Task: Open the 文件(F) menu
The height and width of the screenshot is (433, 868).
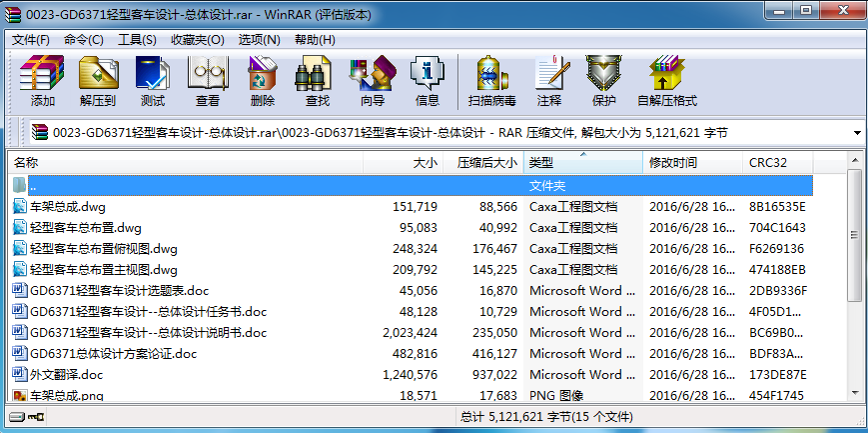Action: coord(31,40)
